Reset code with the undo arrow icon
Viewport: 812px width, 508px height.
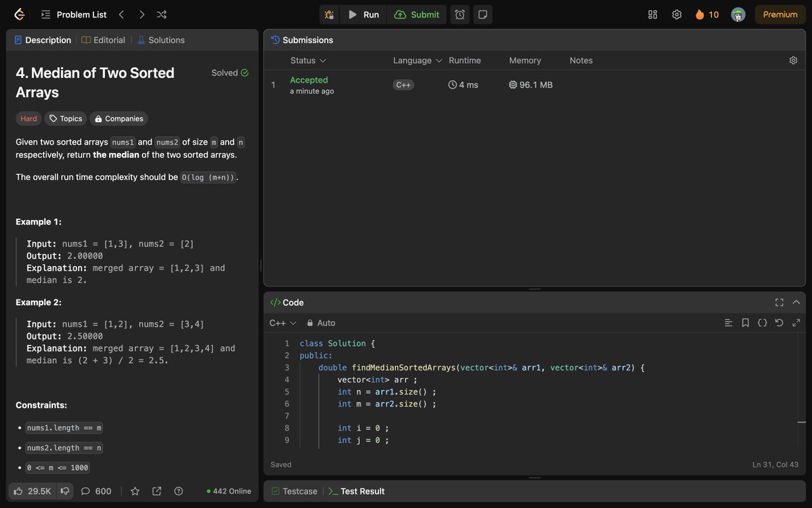tap(779, 323)
